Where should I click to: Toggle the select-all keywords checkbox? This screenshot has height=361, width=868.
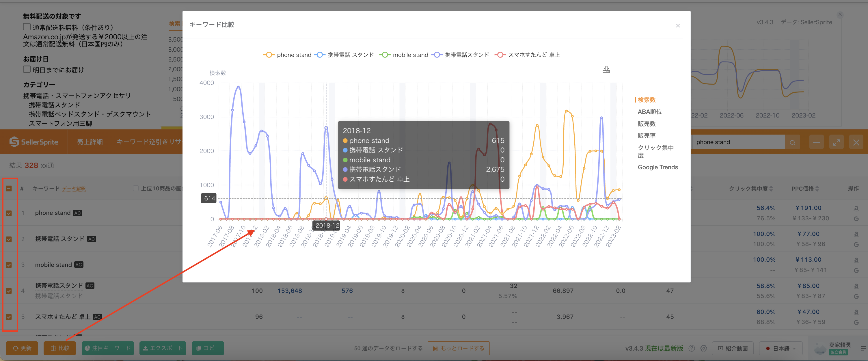click(9, 188)
